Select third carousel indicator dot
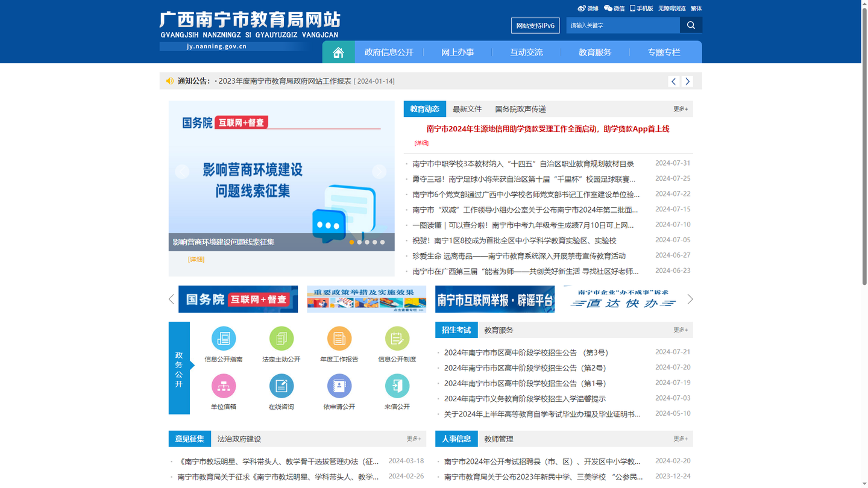 coord(367,242)
